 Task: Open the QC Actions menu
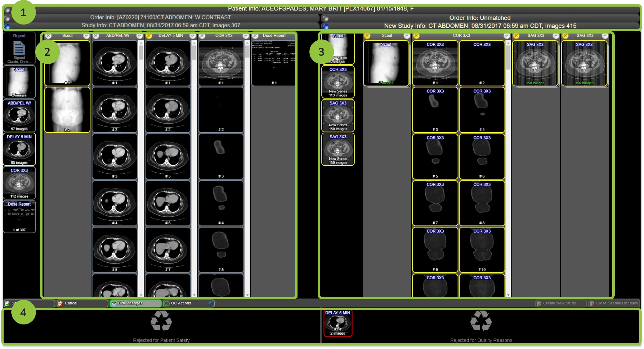(x=189, y=303)
